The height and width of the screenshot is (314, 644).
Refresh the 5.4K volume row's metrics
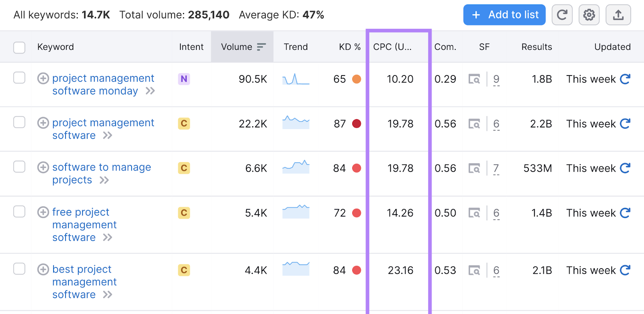(625, 213)
